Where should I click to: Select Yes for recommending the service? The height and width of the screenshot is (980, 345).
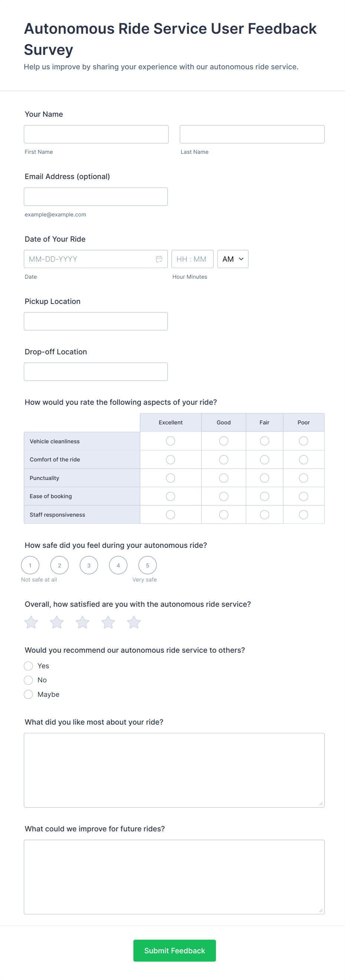tap(29, 666)
